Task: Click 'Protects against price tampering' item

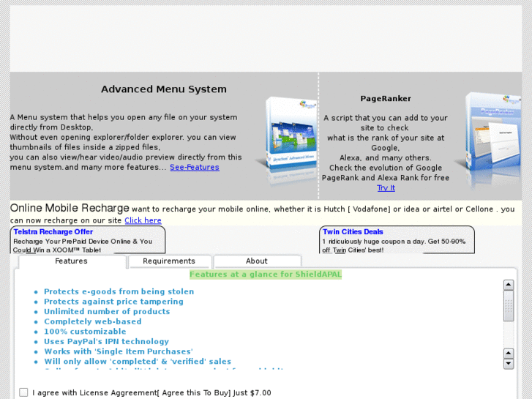Action: tap(113, 302)
